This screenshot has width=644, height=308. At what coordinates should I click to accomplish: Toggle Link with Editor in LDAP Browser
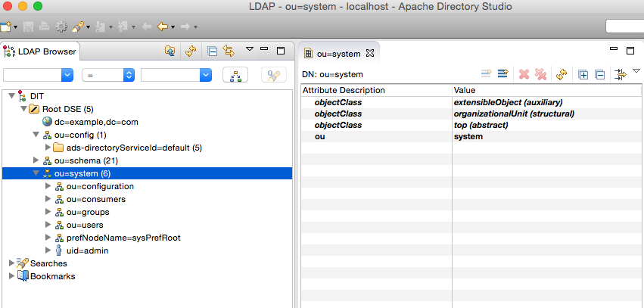click(x=229, y=51)
